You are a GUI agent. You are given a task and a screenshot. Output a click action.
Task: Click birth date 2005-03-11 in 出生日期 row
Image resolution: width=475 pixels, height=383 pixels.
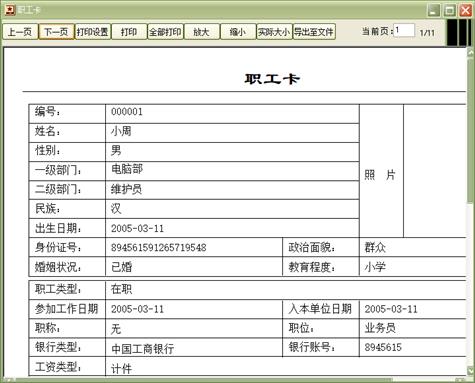click(137, 229)
